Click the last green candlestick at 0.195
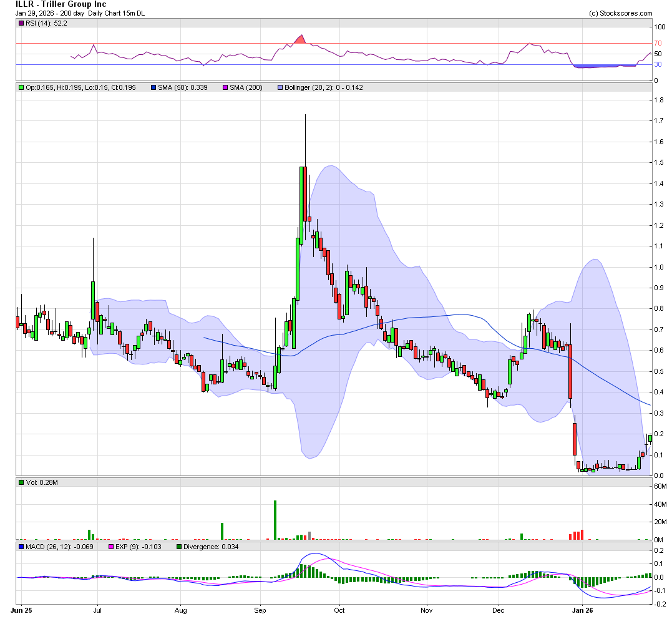Viewport: 672px width, 619px height. [x=650, y=438]
